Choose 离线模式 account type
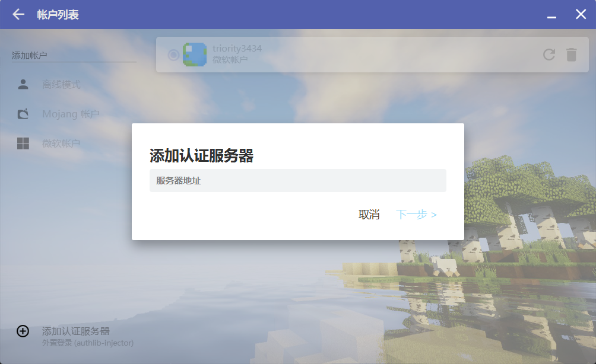 click(61, 84)
